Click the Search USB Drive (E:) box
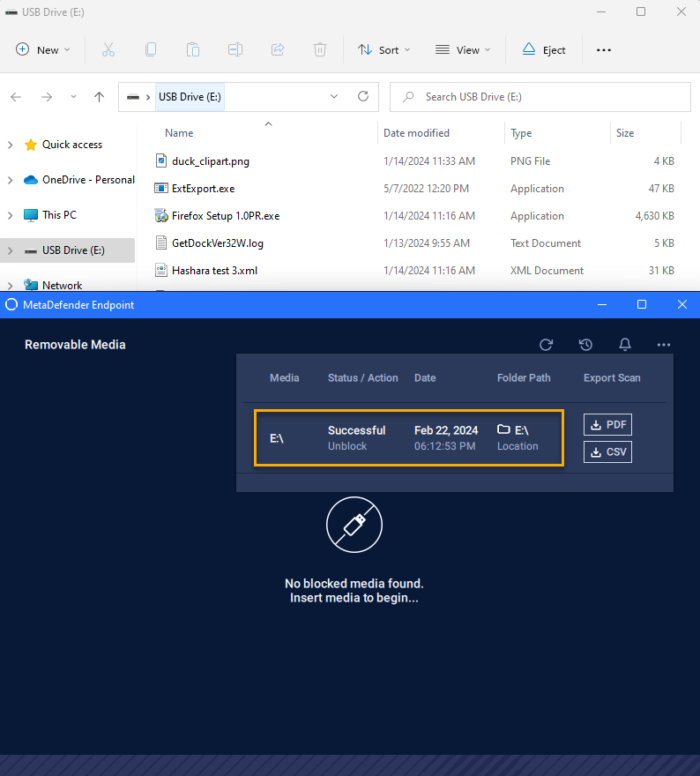The width and height of the screenshot is (700, 776). point(540,97)
